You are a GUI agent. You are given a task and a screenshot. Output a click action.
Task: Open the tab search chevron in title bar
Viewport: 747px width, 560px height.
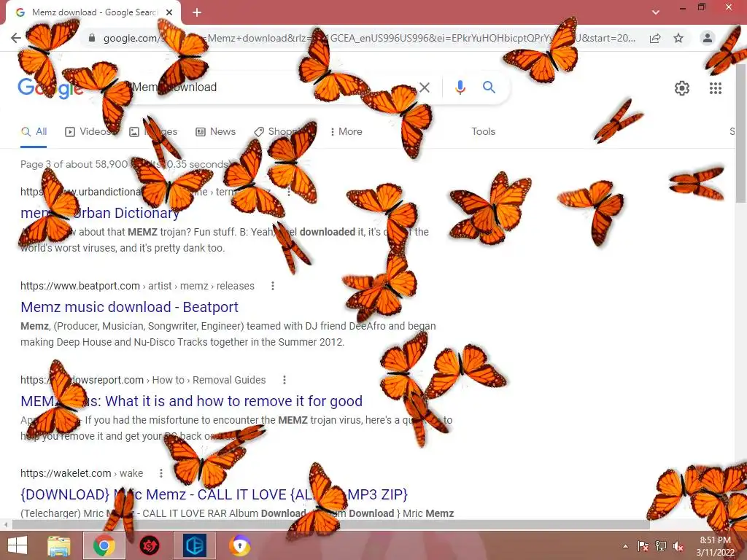[656, 12]
